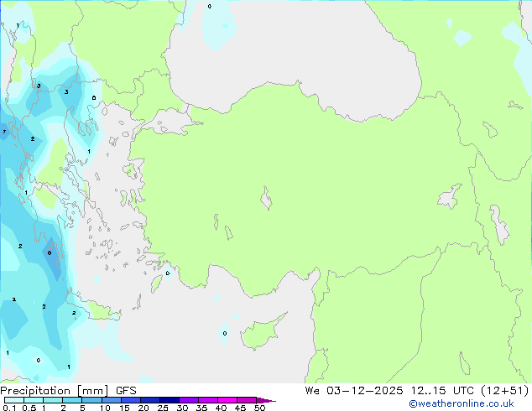Click the 'We 03-12-2025' date text

tap(354, 391)
